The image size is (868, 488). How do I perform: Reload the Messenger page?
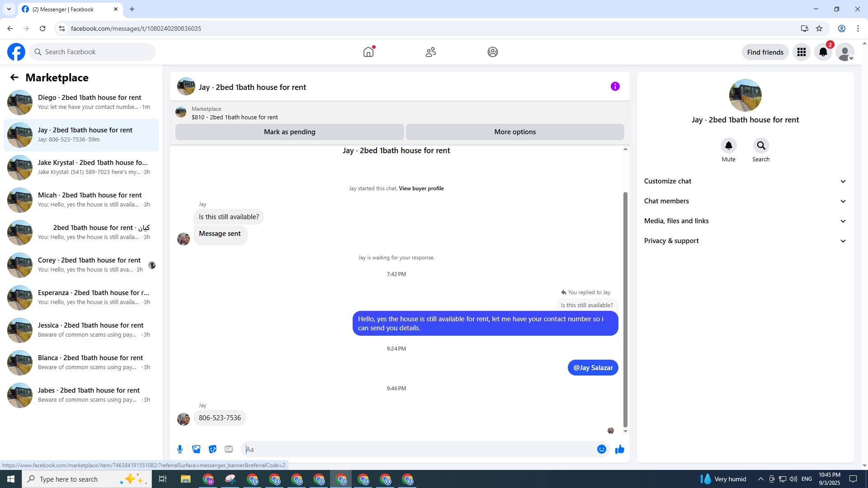pyautogui.click(x=42, y=28)
